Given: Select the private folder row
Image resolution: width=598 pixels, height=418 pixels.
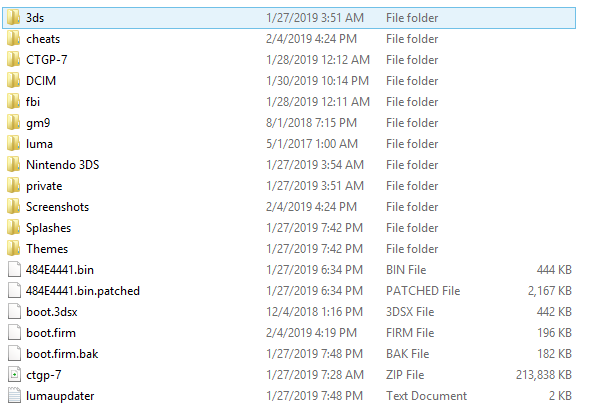Looking at the screenshot, I should (x=289, y=186).
